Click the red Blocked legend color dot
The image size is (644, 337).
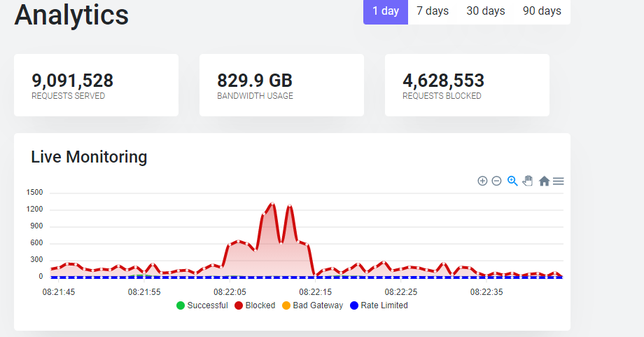(239, 305)
